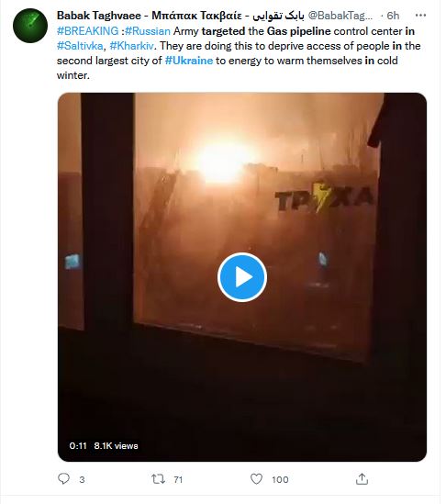Screen dimensions: 446x504
Task: Click the 0:11 video duration badge
Action: click(78, 446)
